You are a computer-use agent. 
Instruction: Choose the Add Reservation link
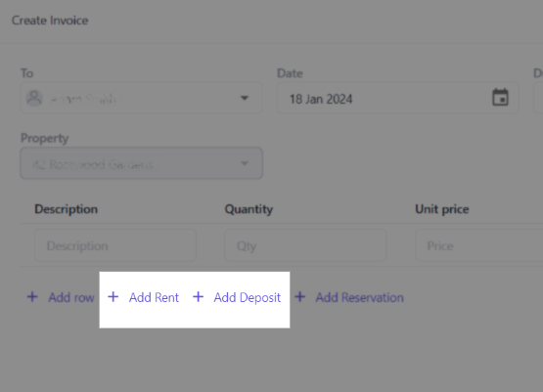tap(359, 297)
